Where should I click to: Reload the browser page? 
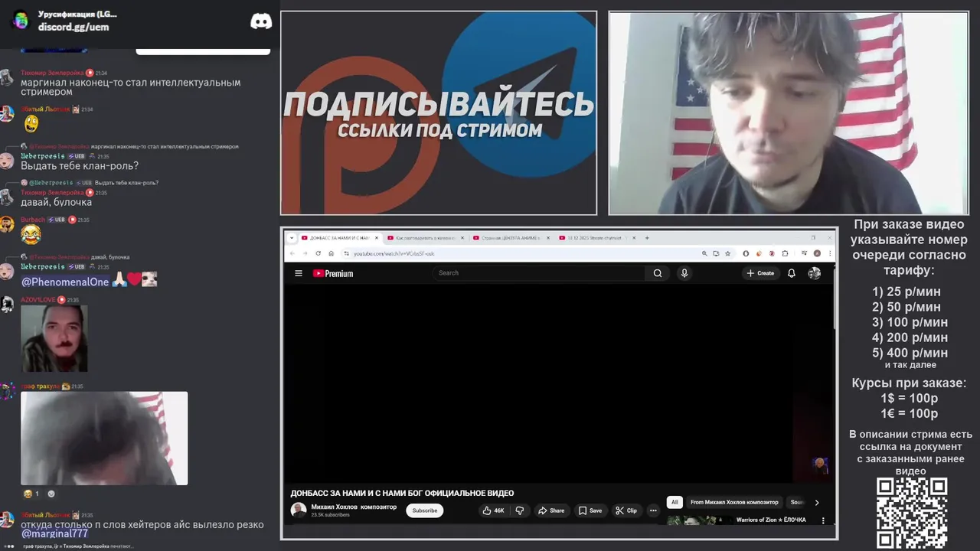coord(318,253)
